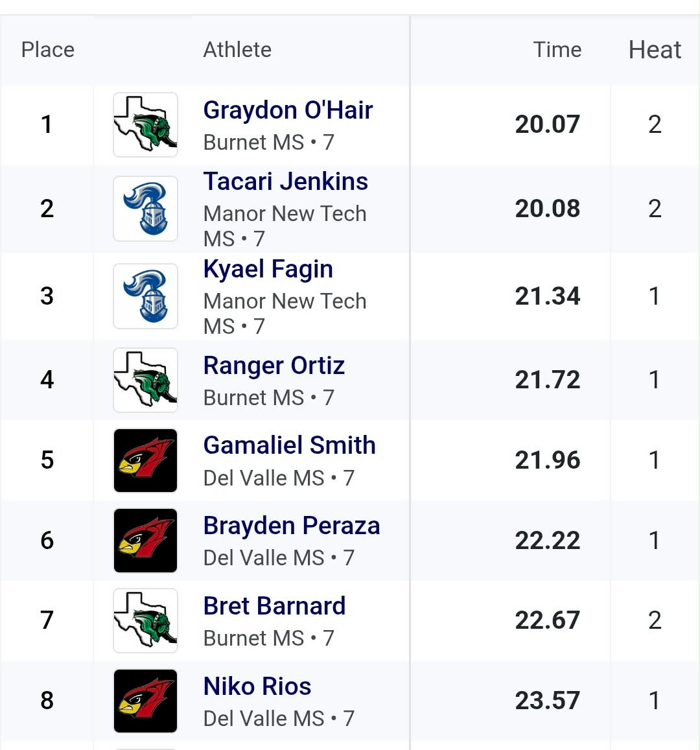
Task: Click Manor New Tech logo beside Tacari Jenkins
Action: pyautogui.click(x=145, y=209)
